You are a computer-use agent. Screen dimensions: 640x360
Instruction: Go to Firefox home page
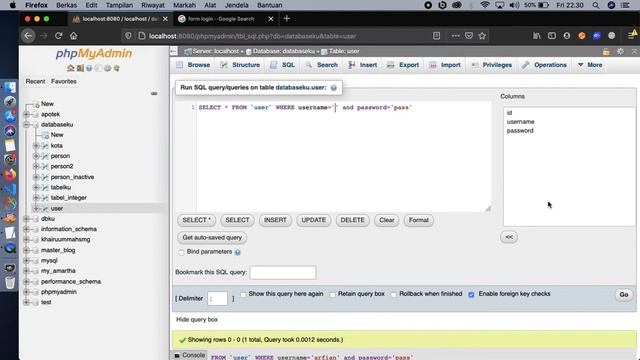tap(73, 36)
